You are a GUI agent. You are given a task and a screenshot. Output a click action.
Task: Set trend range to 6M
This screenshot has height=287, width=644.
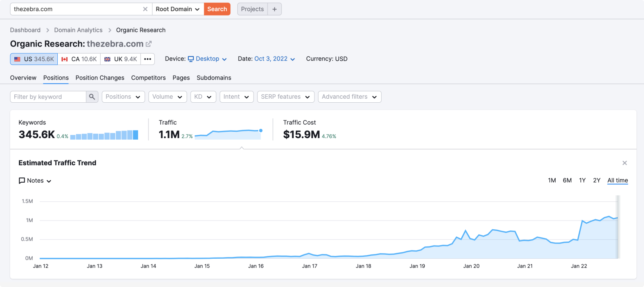pyautogui.click(x=567, y=180)
